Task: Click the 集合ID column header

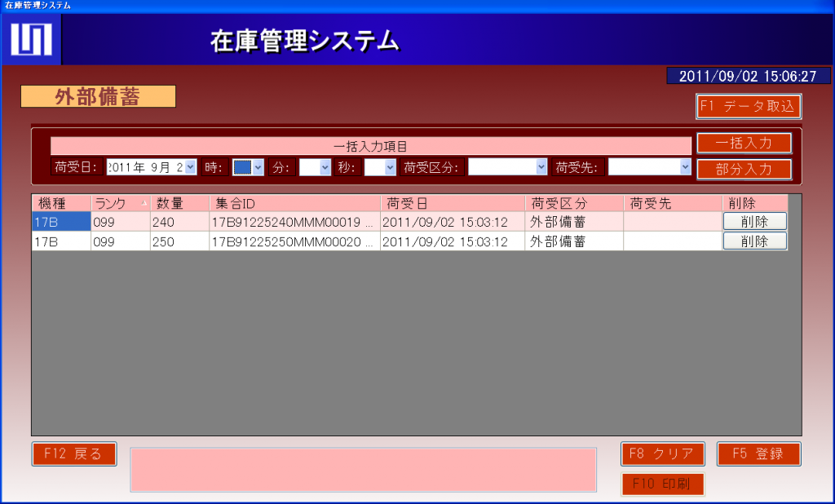Action: tap(295, 203)
